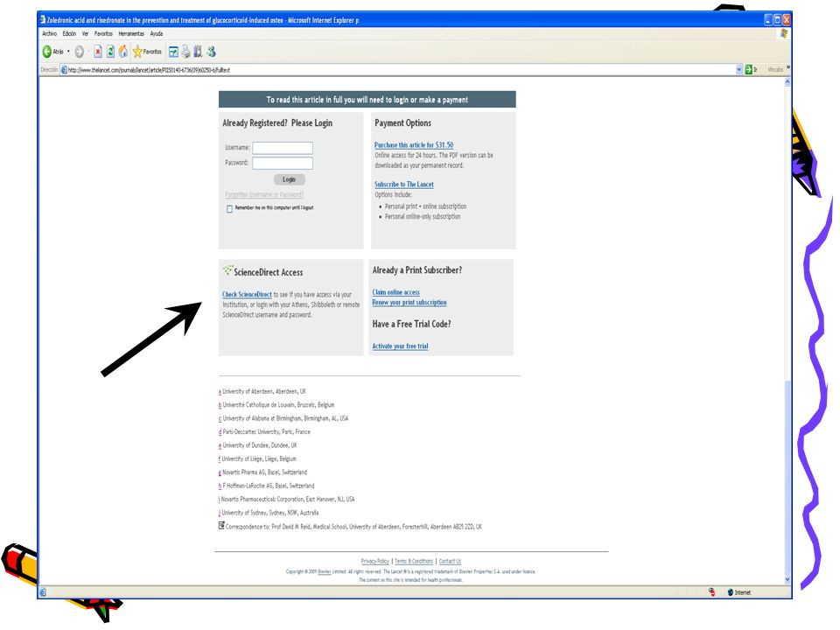Click affiliation g Novartis Pharma AG

(x=220, y=472)
